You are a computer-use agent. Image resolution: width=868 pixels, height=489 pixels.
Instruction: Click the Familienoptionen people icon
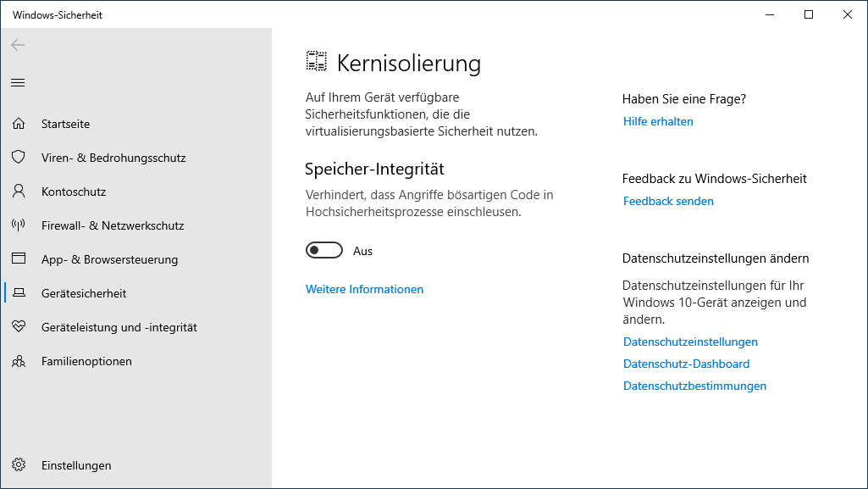[18, 361]
